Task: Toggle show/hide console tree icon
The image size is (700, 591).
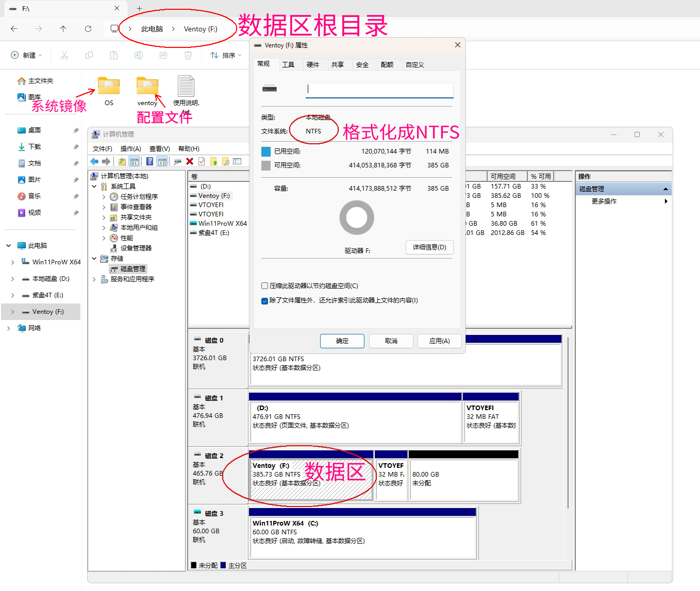Action: 135,162
